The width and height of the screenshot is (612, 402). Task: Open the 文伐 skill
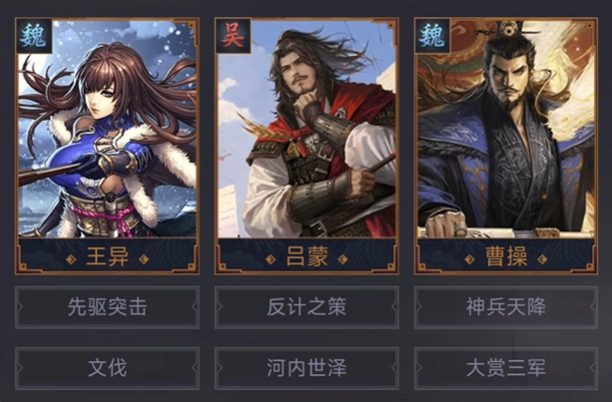click(x=107, y=368)
